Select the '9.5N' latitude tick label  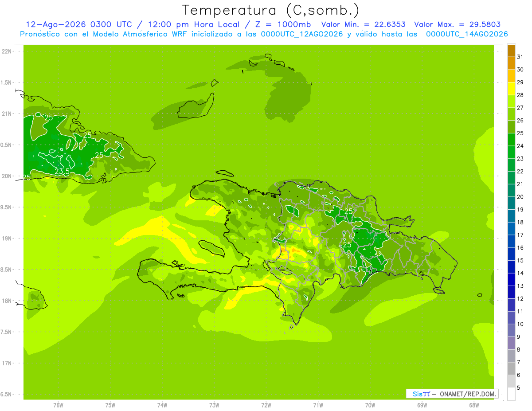click(x=6, y=207)
